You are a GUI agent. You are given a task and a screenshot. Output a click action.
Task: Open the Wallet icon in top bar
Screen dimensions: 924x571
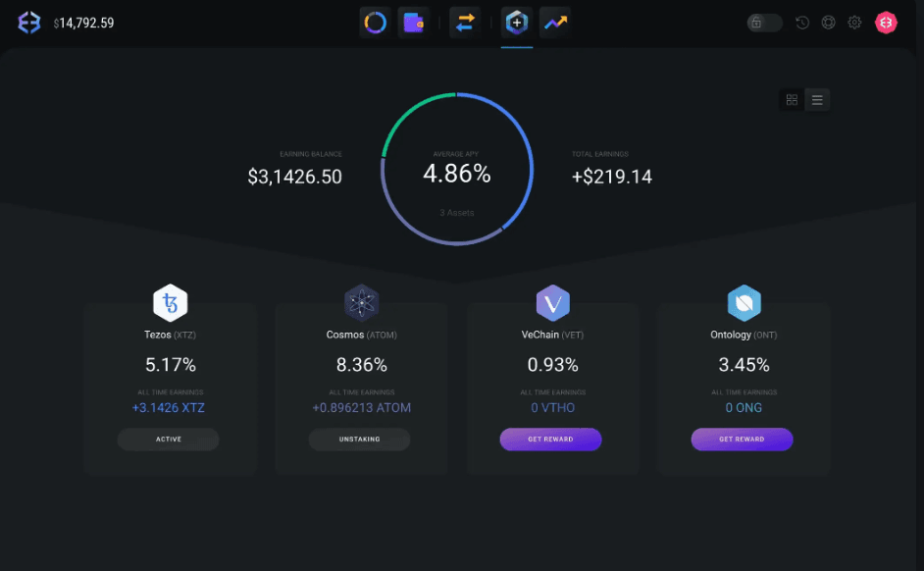[414, 22]
